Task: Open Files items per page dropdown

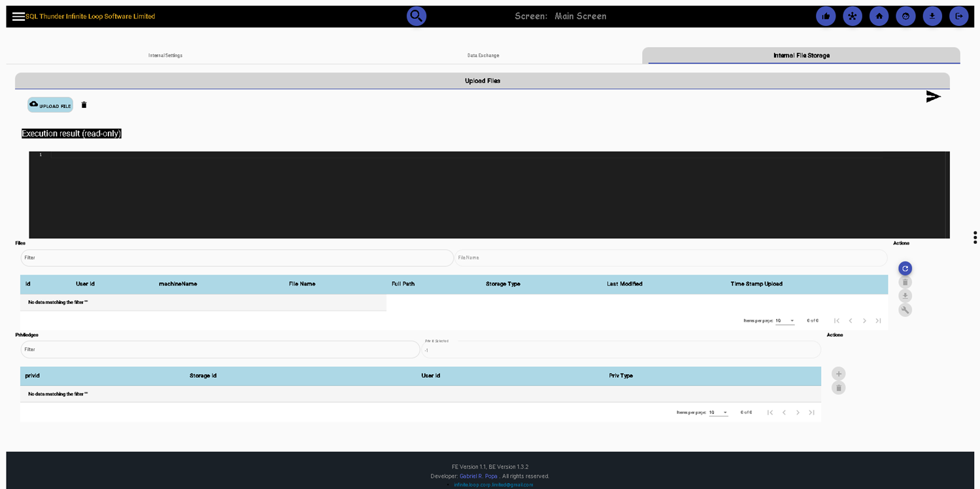Action: pos(785,321)
